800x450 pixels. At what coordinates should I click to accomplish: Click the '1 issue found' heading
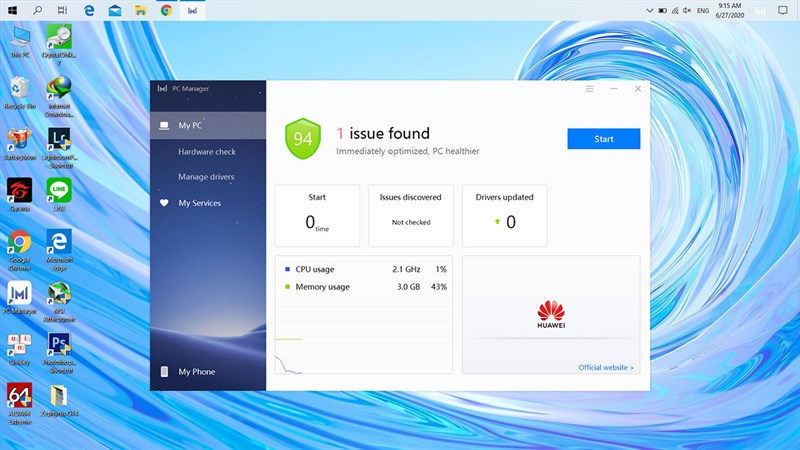[383, 134]
